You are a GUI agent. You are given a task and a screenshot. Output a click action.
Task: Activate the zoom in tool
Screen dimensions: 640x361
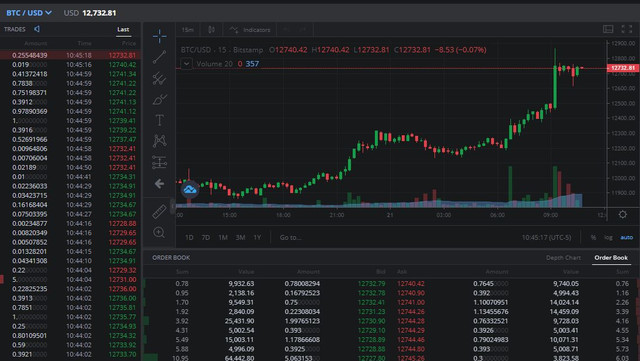pos(159,233)
